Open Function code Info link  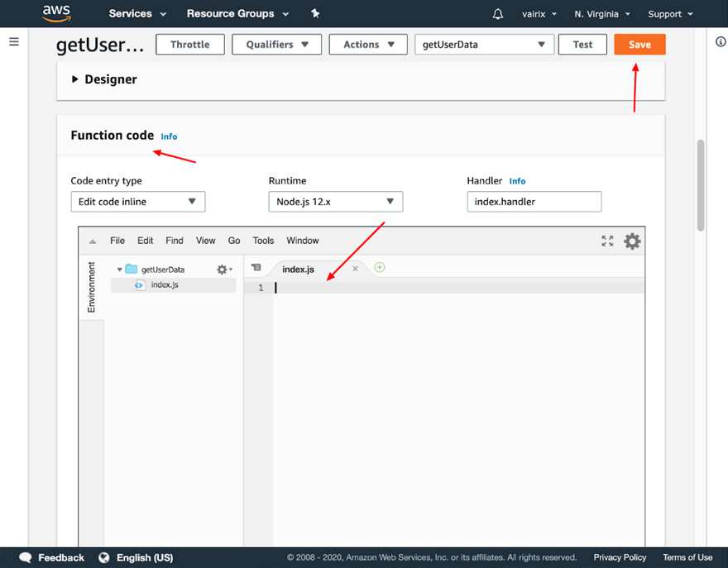(x=169, y=136)
